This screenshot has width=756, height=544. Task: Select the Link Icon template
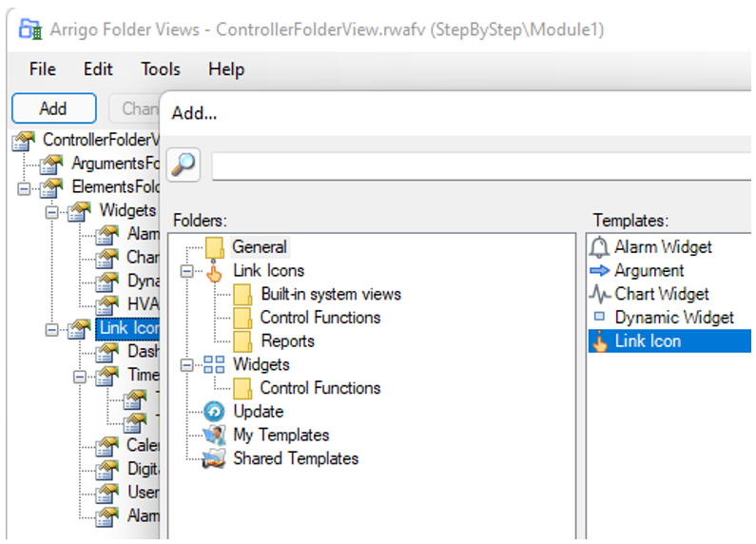[x=669, y=341]
